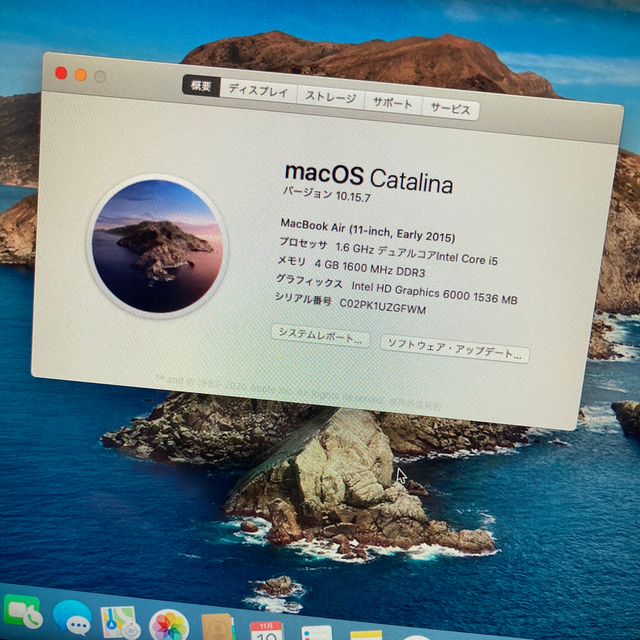
Task: Switch to the サービス tab
Action: tap(450, 108)
